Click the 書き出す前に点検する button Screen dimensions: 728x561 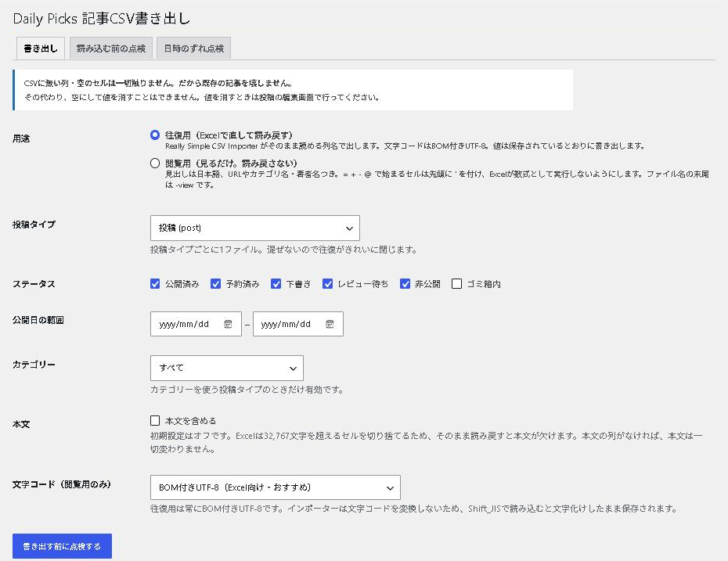62,546
